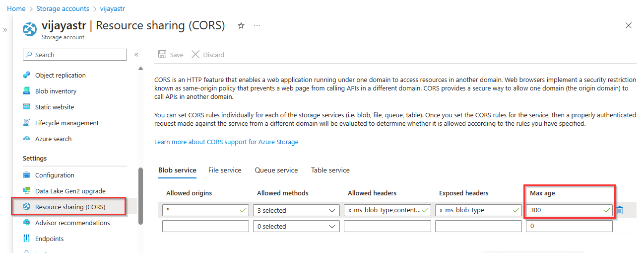Edit Exposed headers field x-ms-blob-type
This screenshot has width=644, height=253.
478,210
